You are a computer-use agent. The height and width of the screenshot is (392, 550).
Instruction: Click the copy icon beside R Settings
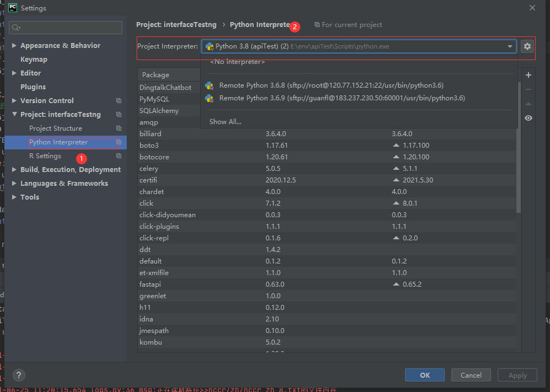pos(119,156)
